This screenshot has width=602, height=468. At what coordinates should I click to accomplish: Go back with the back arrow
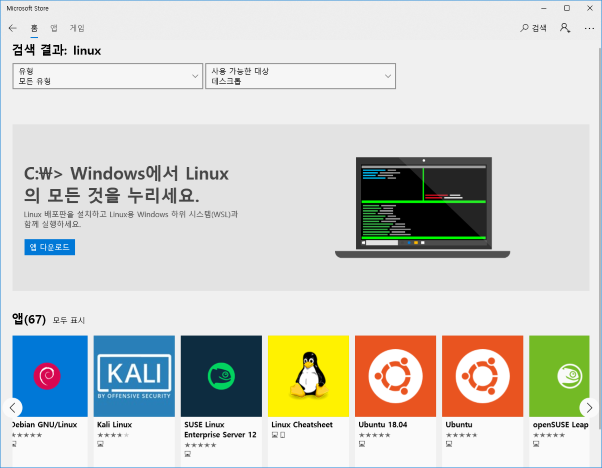13,28
